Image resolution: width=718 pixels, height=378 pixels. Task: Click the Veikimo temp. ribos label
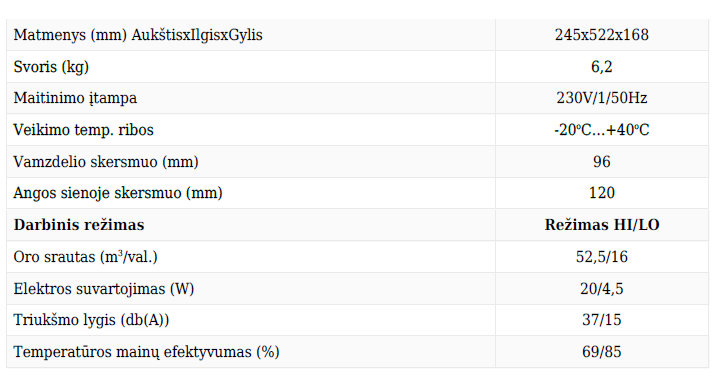click(83, 130)
